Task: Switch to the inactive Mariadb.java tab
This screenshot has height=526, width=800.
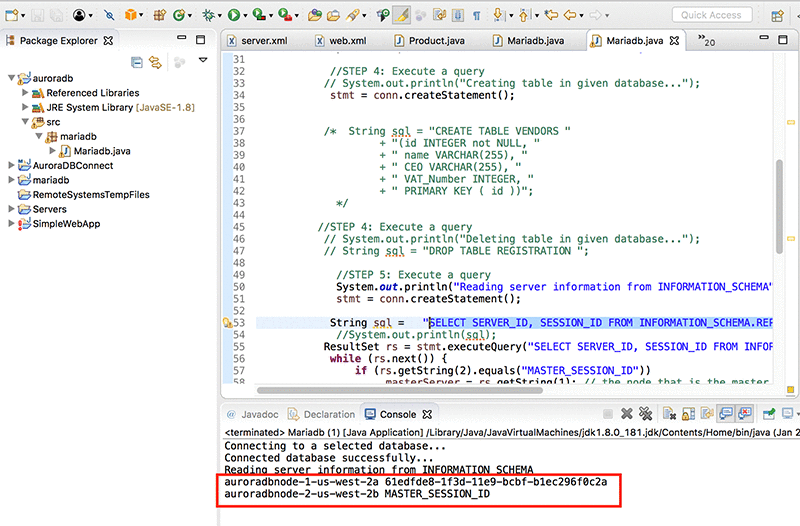Action: click(529, 41)
